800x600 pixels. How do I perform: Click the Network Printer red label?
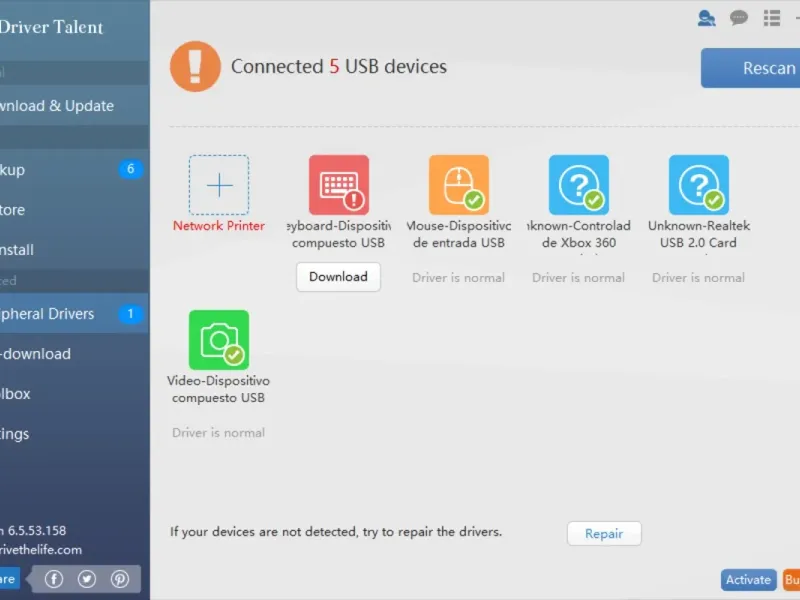(x=219, y=226)
